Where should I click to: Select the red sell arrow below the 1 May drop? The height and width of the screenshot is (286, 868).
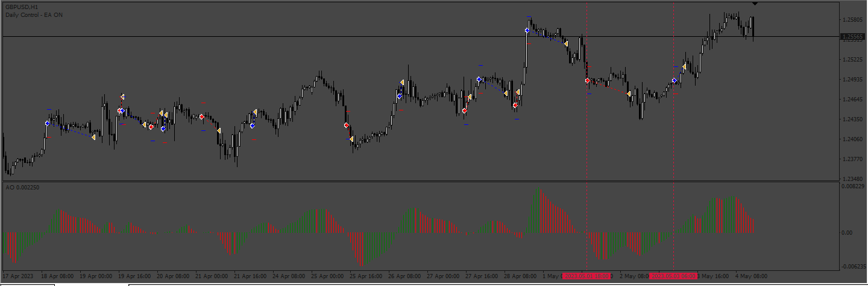(x=587, y=80)
